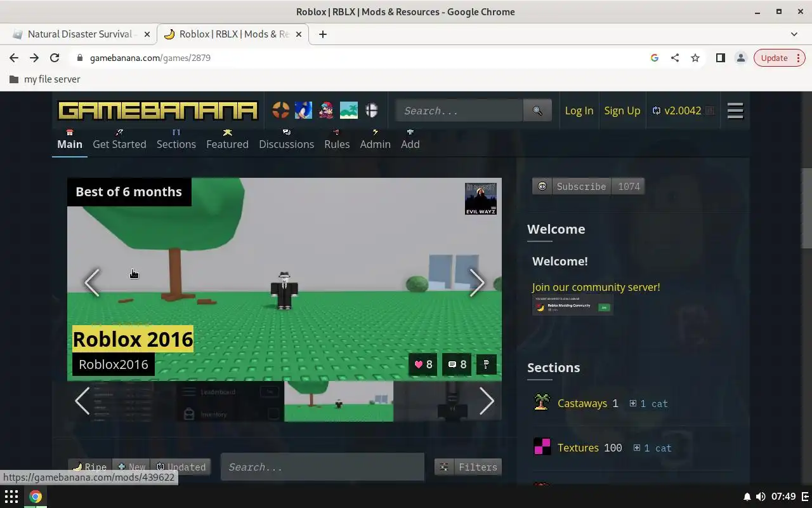Screen dimensions: 812x508
Task: Open the Castaways section link
Action: (x=582, y=403)
